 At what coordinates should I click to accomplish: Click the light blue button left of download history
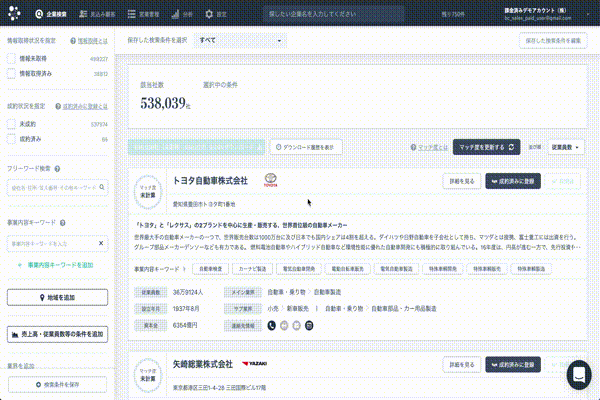(196, 147)
